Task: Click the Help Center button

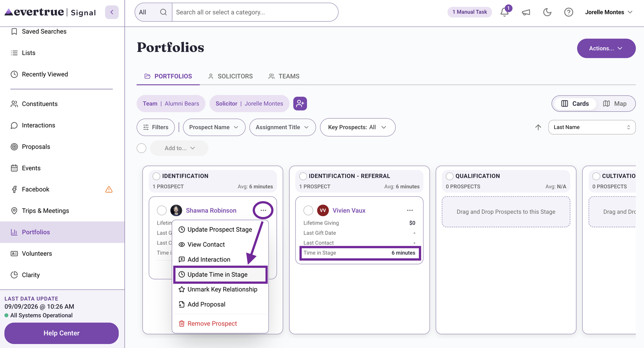Action: point(61,333)
